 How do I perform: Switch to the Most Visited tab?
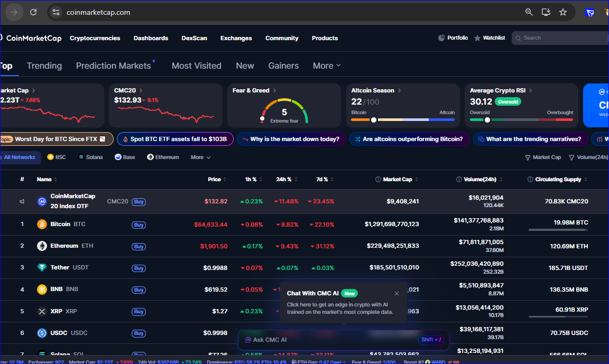[197, 66]
